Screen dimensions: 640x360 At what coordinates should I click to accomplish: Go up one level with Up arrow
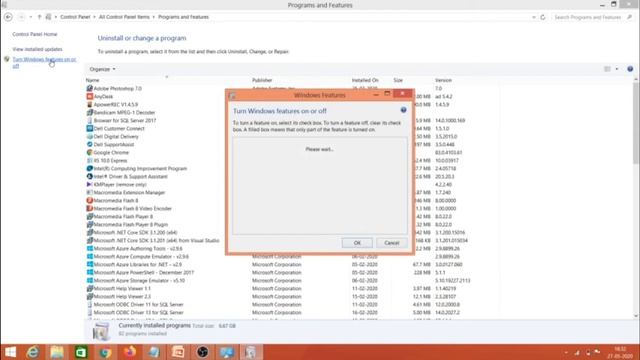pyautogui.click(x=40, y=17)
